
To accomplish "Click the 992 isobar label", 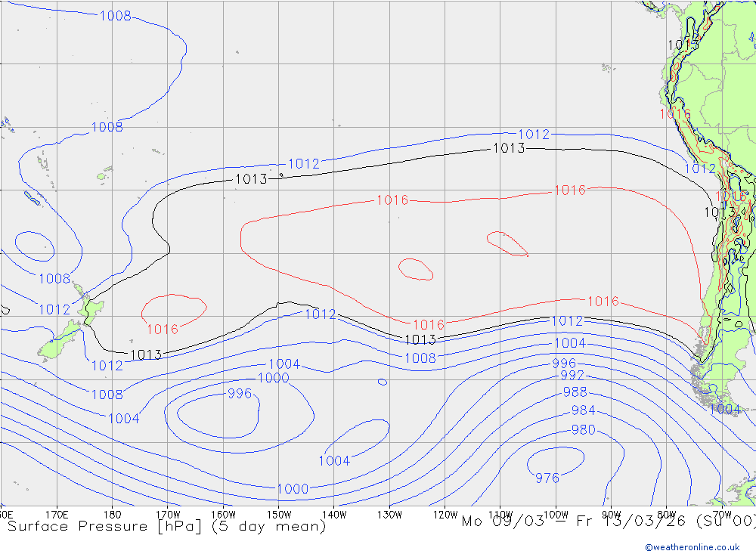I will click(x=572, y=375).
